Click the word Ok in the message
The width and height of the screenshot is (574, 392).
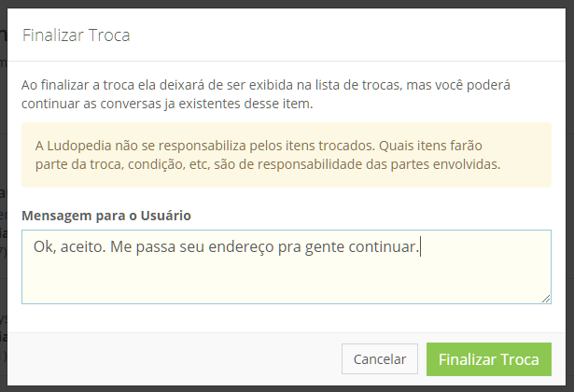[43, 246]
